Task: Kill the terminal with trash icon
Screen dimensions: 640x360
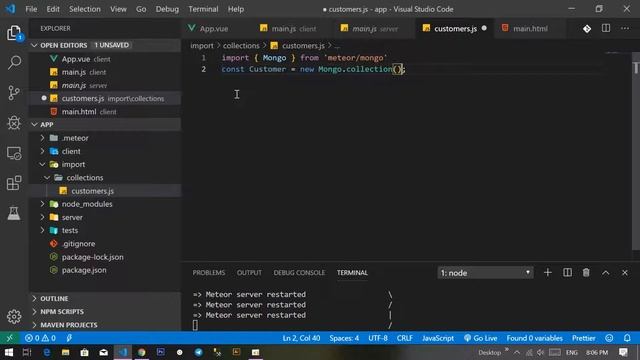Action: point(586,273)
